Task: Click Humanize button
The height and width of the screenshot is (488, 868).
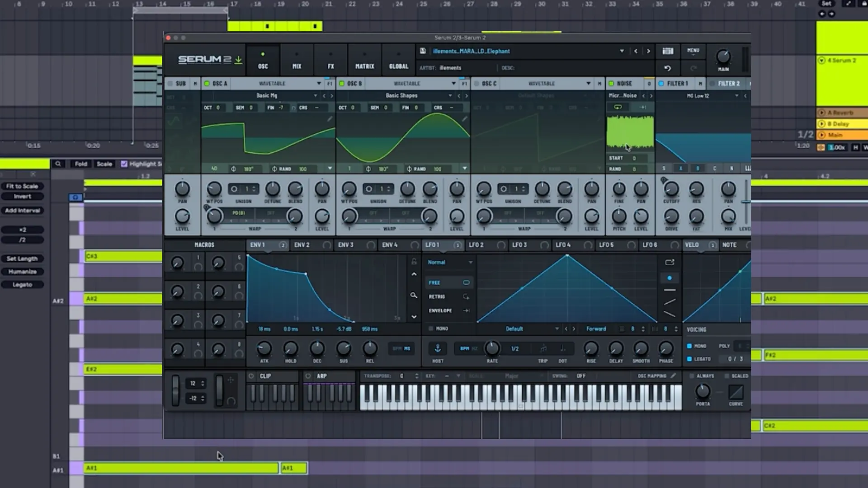Action: pos(22,272)
